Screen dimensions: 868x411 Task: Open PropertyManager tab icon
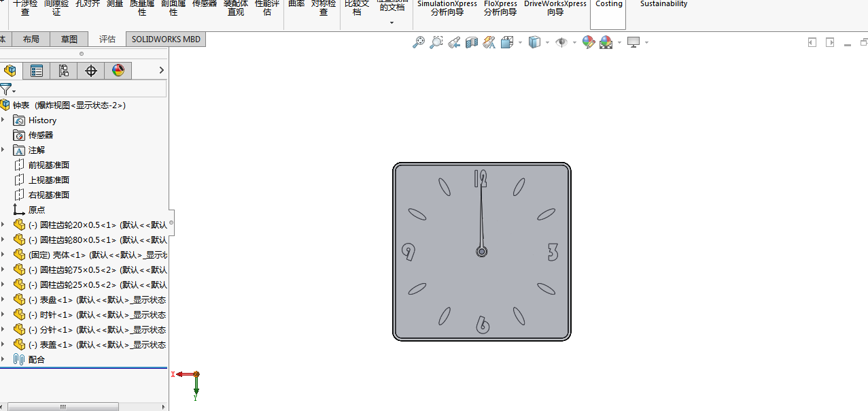pyautogui.click(x=37, y=70)
